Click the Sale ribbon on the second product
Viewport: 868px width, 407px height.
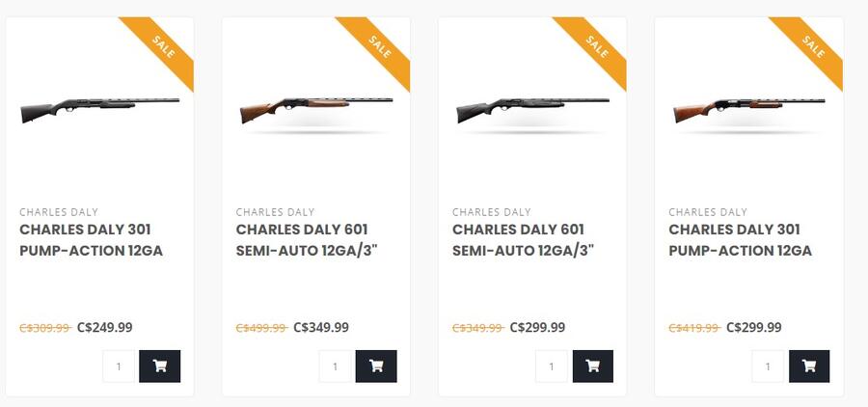[380, 47]
